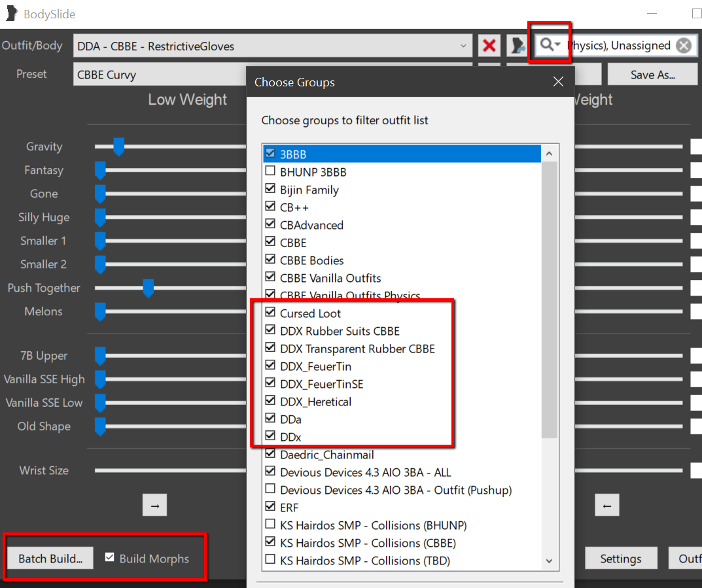Enable KS Hairdos SMP Collisions (BHUNP)
The height and width of the screenshot is (588, 702).
coord(270,525)
